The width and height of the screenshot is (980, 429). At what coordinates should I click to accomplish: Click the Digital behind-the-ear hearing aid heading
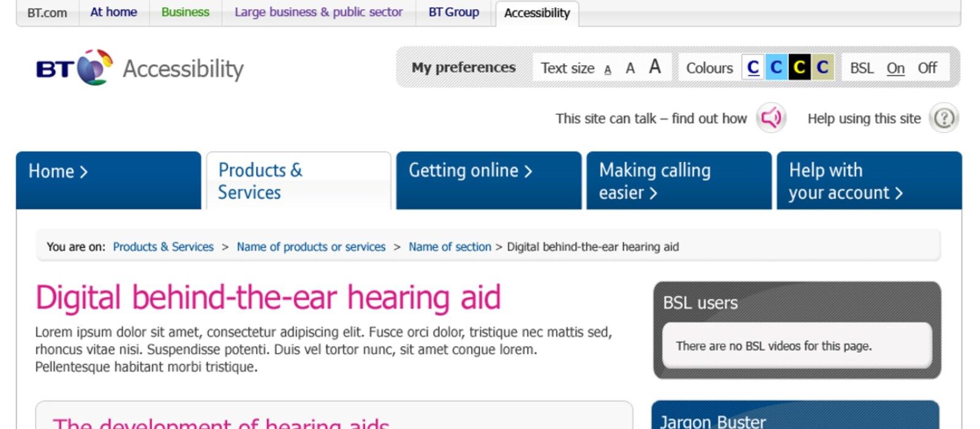[x=268, y=297]
